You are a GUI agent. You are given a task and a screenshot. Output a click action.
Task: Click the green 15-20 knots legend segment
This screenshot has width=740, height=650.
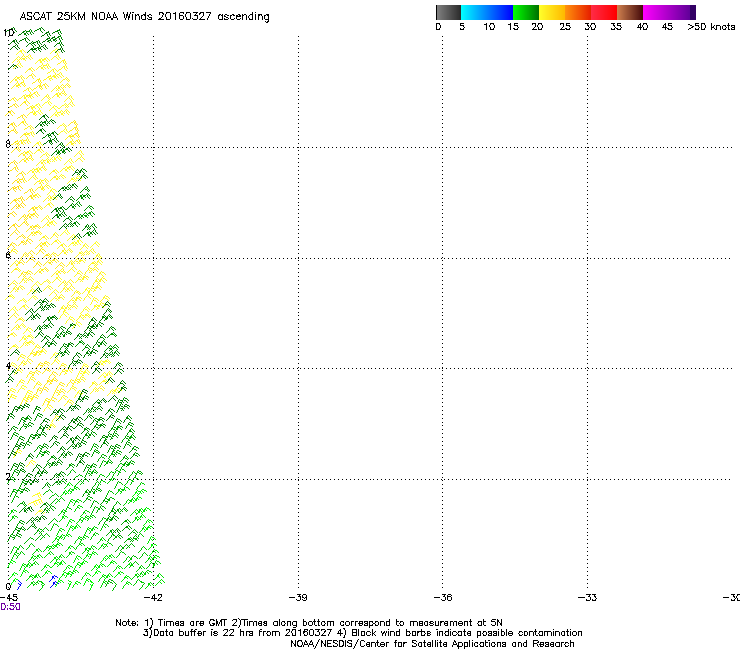[x=526, y=12]
